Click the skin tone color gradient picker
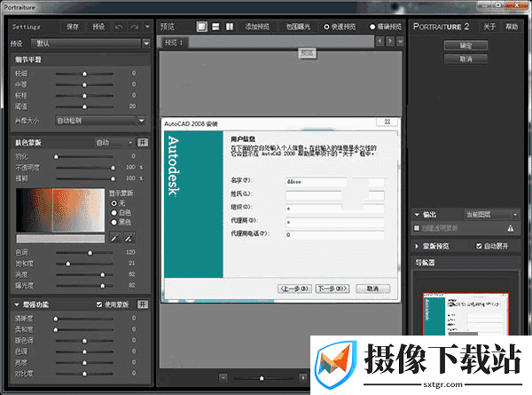 click(60, 210)
